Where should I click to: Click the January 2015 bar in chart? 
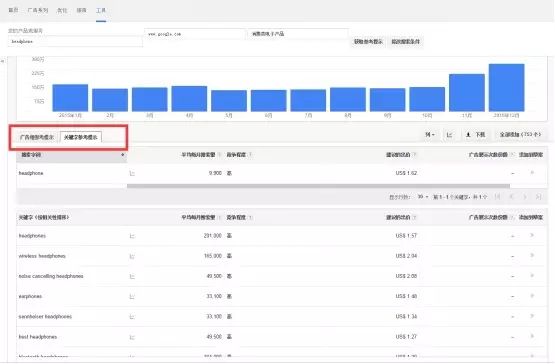point(70,98)
